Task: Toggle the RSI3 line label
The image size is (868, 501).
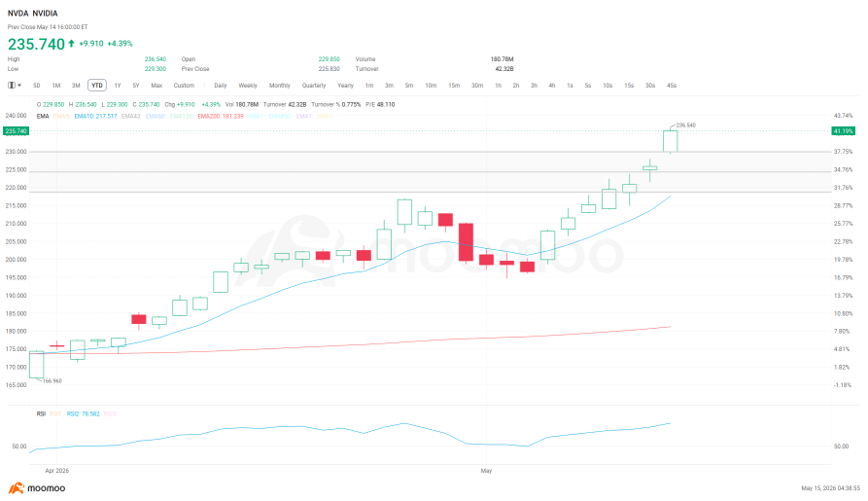Action: 110,414
